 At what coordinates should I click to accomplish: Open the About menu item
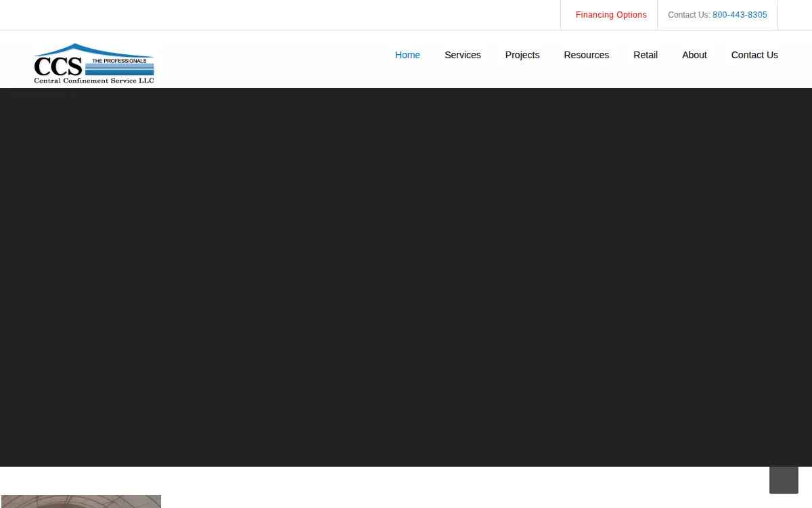pyautogui.click(x=694, y=55)
